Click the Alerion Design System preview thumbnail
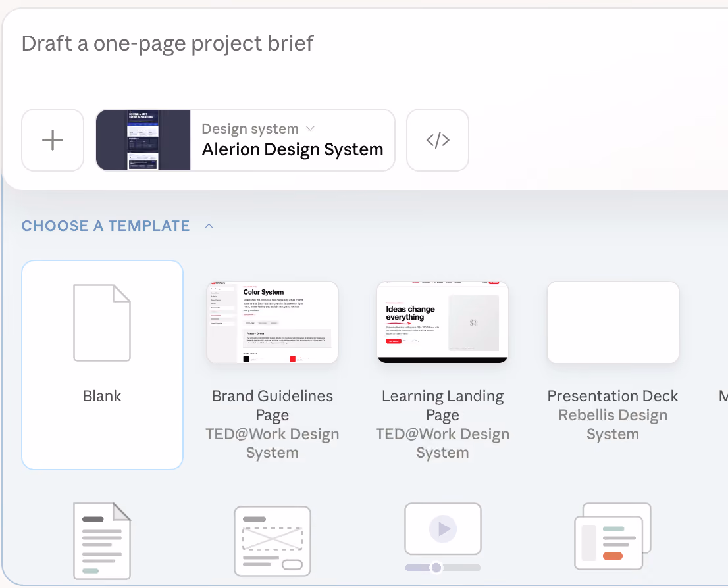Viewport: 728px width, 588px height. pyautogui.click(x=143, y=140)
